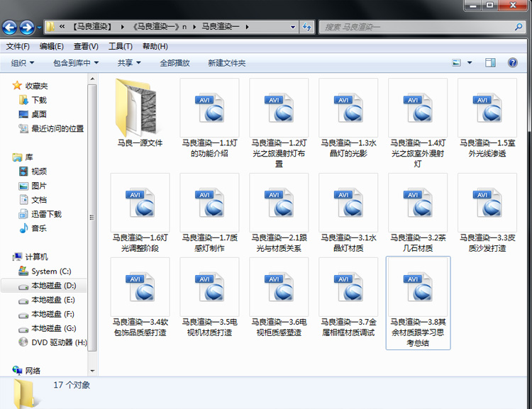Open the Help question mark icon

point(513,63)
